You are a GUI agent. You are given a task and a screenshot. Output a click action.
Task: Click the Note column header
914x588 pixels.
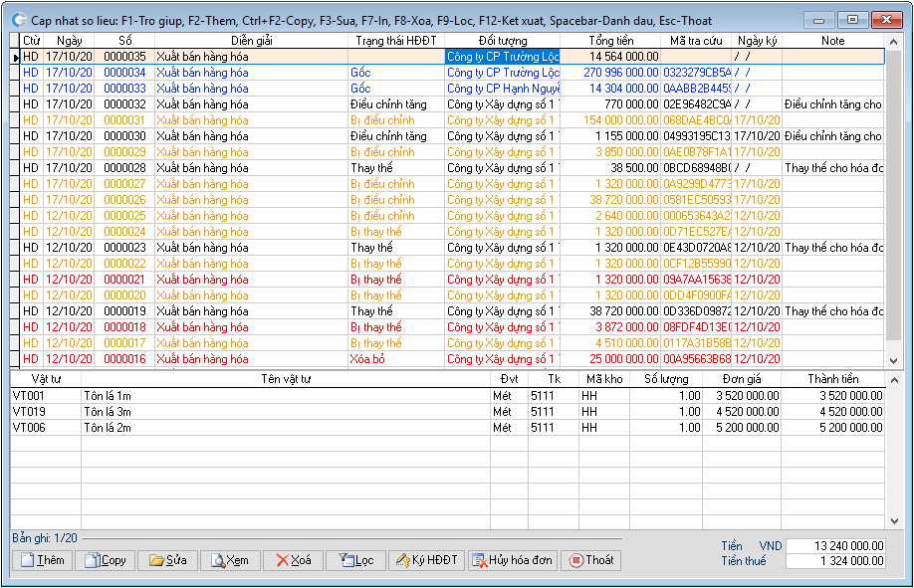coord(833,41)
